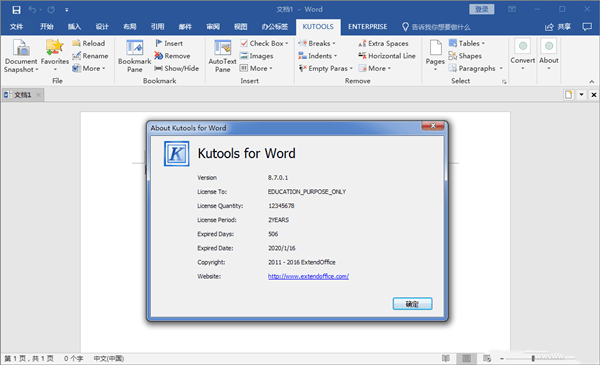Click Remove bookmark button
The image size is (600, 365).
tap(172, 56)
